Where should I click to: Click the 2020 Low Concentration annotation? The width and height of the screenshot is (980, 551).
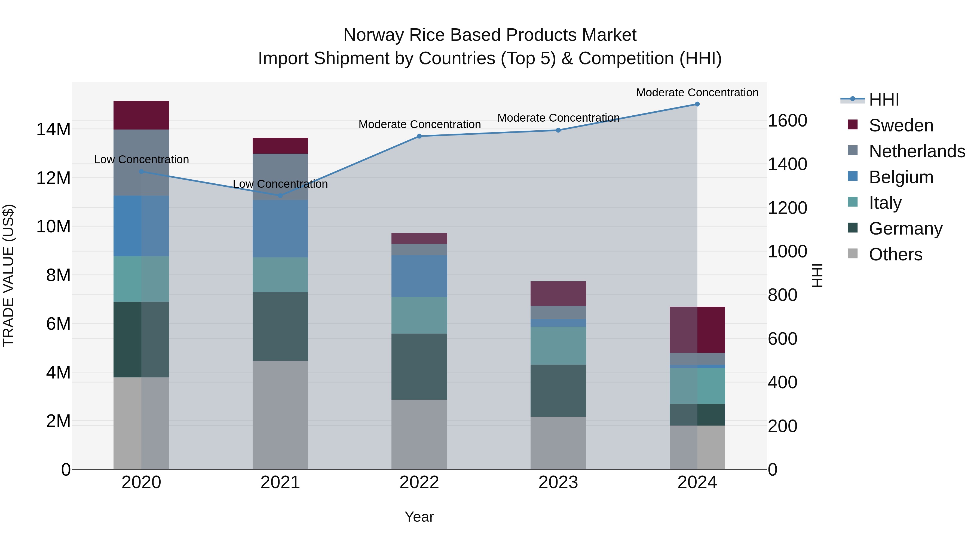pos(142,159)
